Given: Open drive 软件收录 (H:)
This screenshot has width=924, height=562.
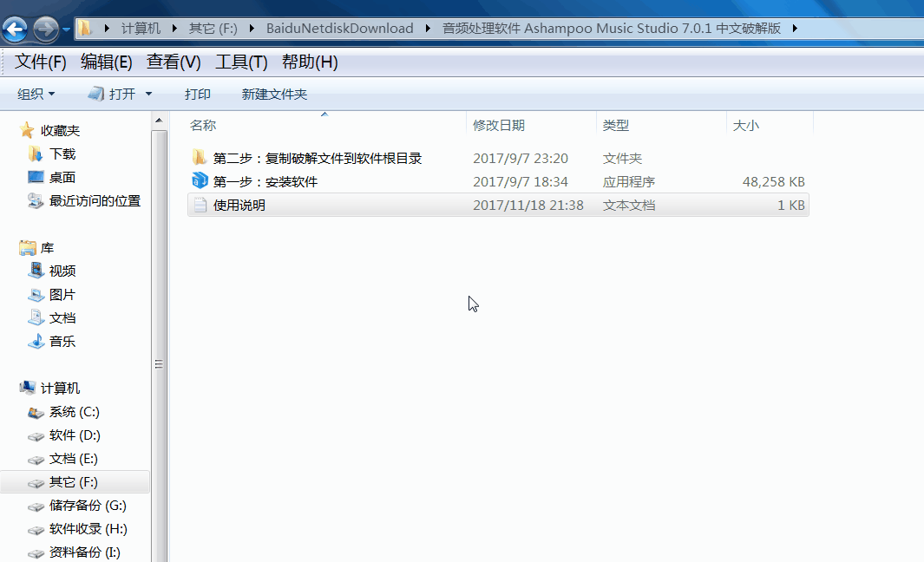Looking at the screenshot, I should pos(88,529).
